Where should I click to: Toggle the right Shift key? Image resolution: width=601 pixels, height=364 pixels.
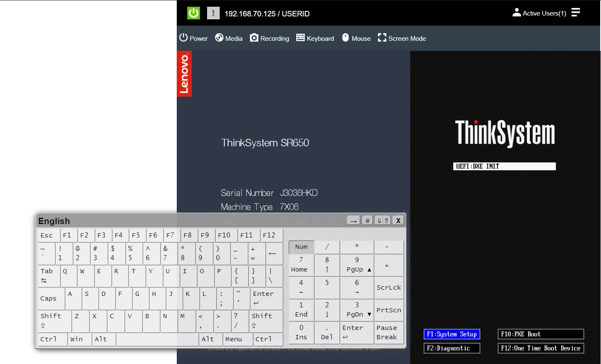pos(267,321)
